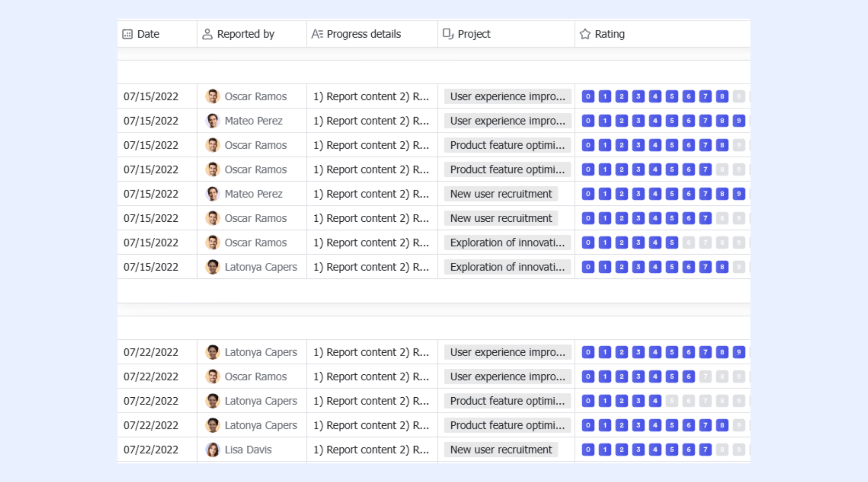Click Mateo Perez's name in User experience row

[254, 120]
